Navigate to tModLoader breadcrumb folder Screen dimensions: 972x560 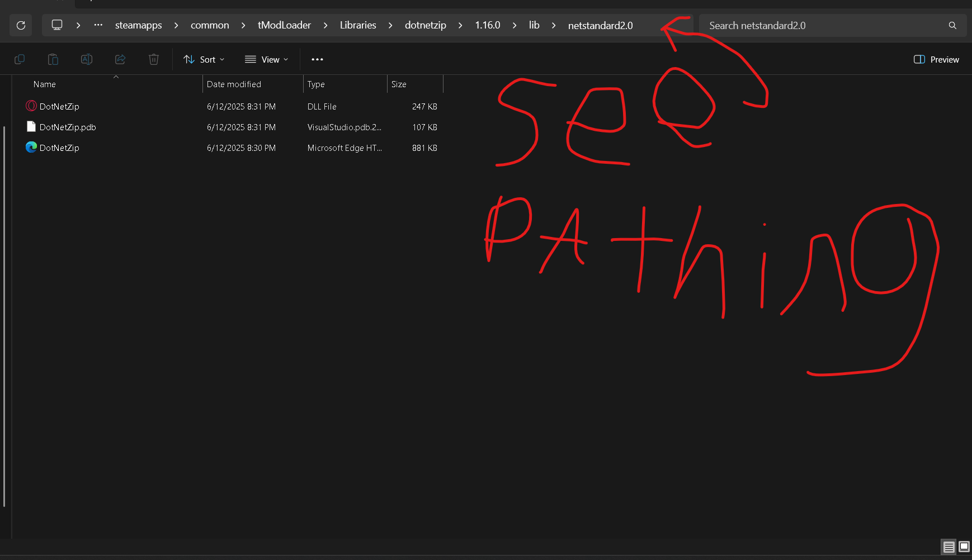284,25
